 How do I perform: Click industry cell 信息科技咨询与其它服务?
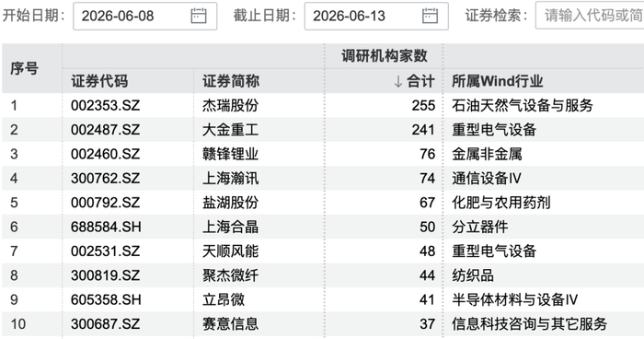click(x=529, y=323)
